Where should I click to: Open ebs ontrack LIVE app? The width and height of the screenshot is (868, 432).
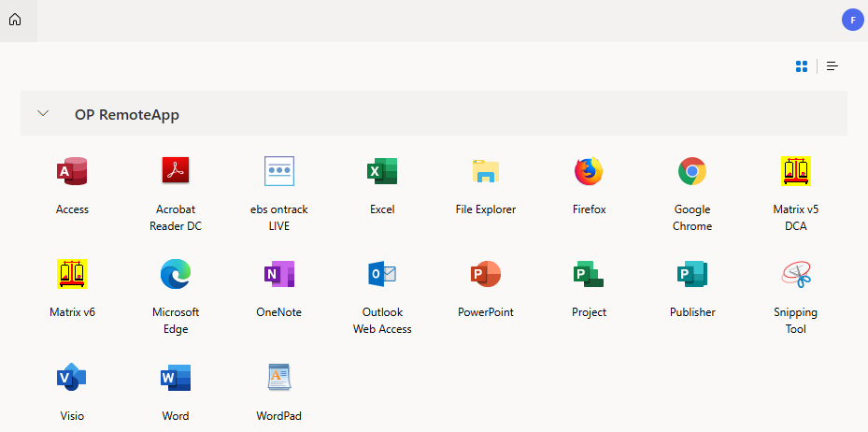coord(279,171)
